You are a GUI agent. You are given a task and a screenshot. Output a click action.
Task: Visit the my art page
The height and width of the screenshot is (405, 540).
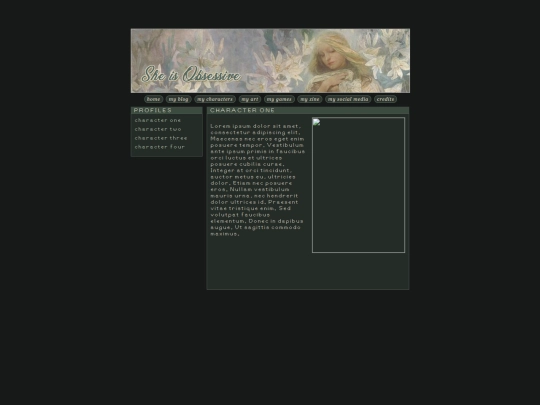(x=250, y=99)
